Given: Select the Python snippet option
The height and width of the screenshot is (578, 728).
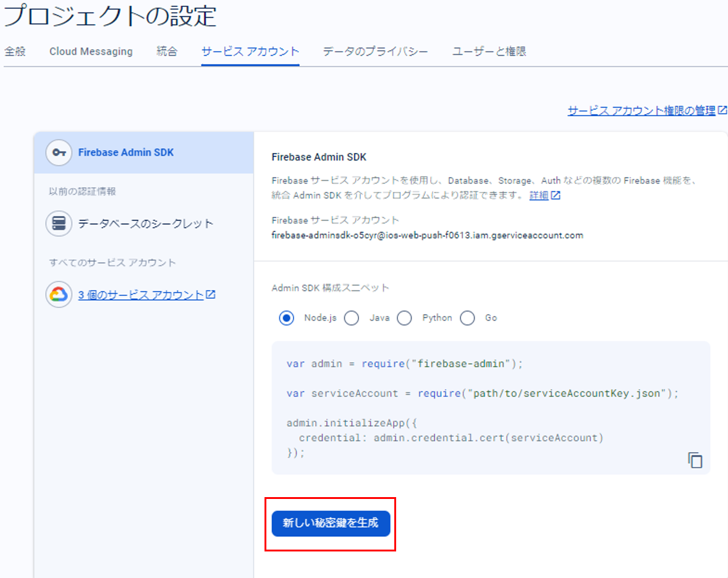Looking at the screenshot, I should click(x=405, y=317).
